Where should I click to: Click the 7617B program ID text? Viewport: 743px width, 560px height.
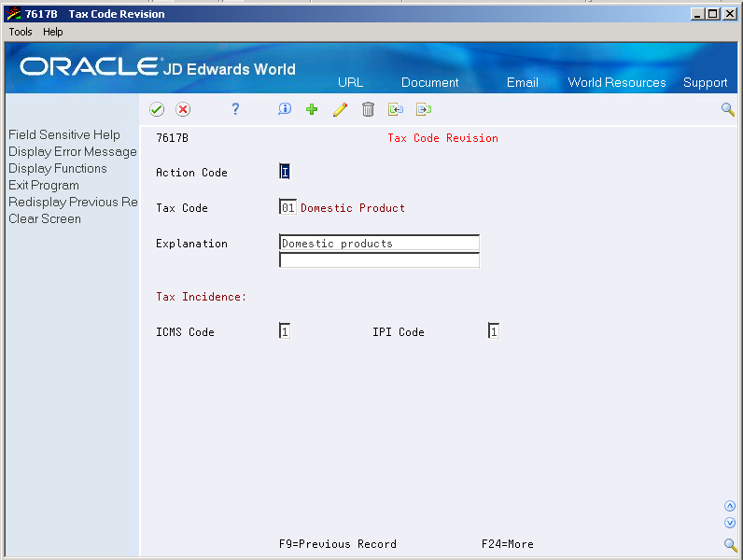172,138
